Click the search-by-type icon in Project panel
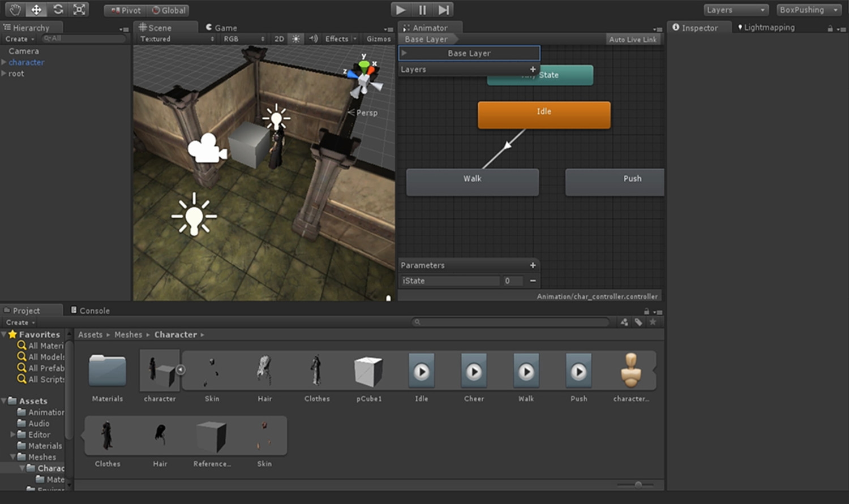The width and height of the screenshot is (849, 504). click(x=624, y=322)
